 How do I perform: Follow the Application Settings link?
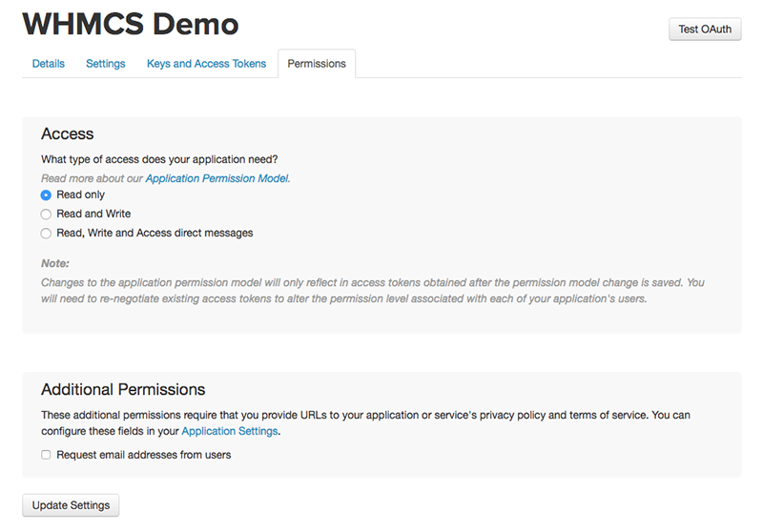click(x=230, y=431)
